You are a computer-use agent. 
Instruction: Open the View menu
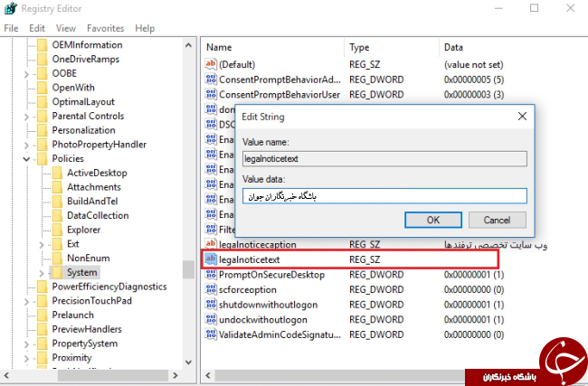pyautogui.click(x=66, y=29)
